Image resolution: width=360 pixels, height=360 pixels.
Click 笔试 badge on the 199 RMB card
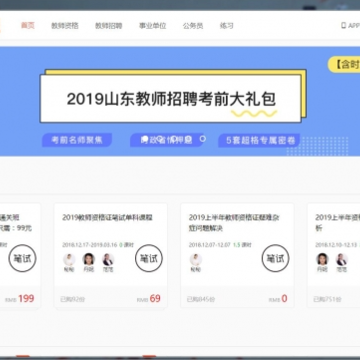[22, 258]
